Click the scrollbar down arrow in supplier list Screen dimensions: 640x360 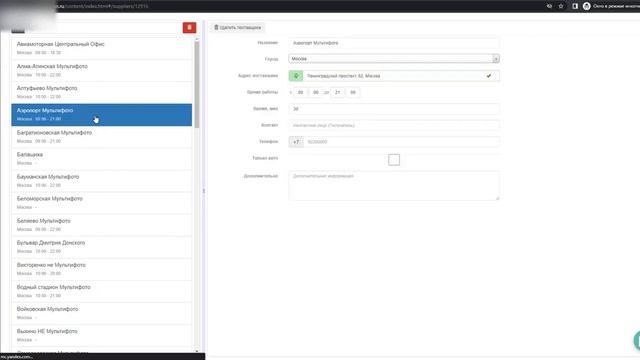197,351
